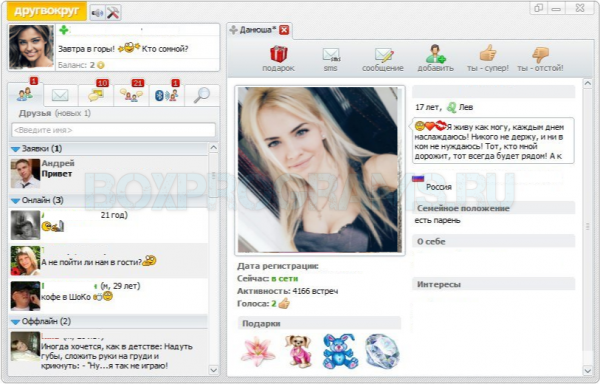Give thumbs up 'ты - супер!'
This screenshot has height=384, width=600.
[x=488, y=58]
